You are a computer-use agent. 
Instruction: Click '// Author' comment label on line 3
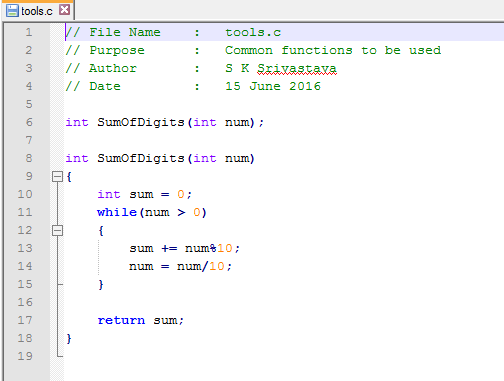(101, 68)
